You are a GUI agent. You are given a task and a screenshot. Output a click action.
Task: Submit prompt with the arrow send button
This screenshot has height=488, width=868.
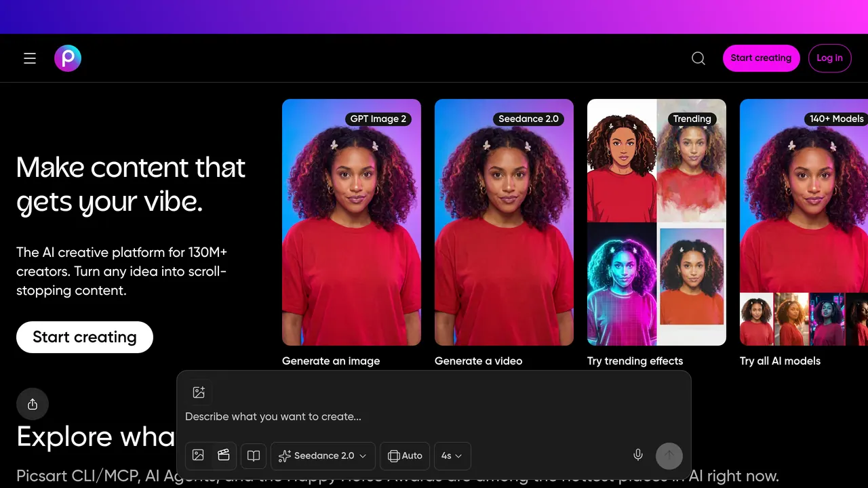click(x=669, y=455)
